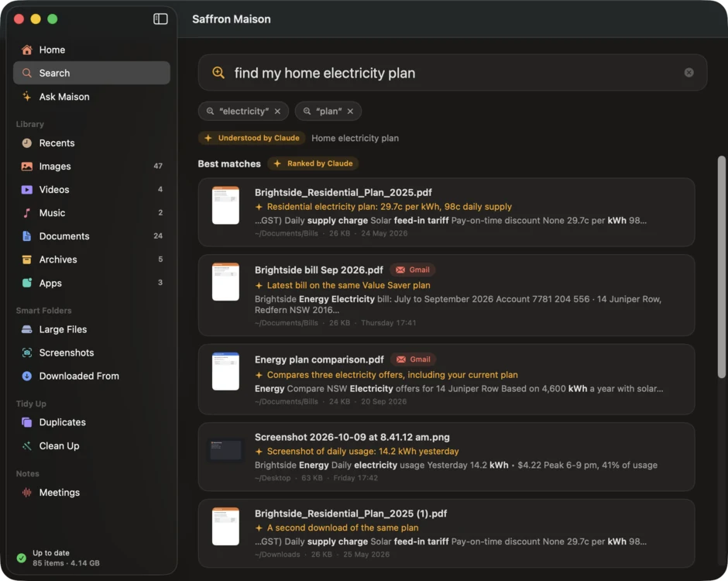Viewport: 728px width, 581px height.
Task: Click the green Up to date checkmark
Action: [22, 558]
